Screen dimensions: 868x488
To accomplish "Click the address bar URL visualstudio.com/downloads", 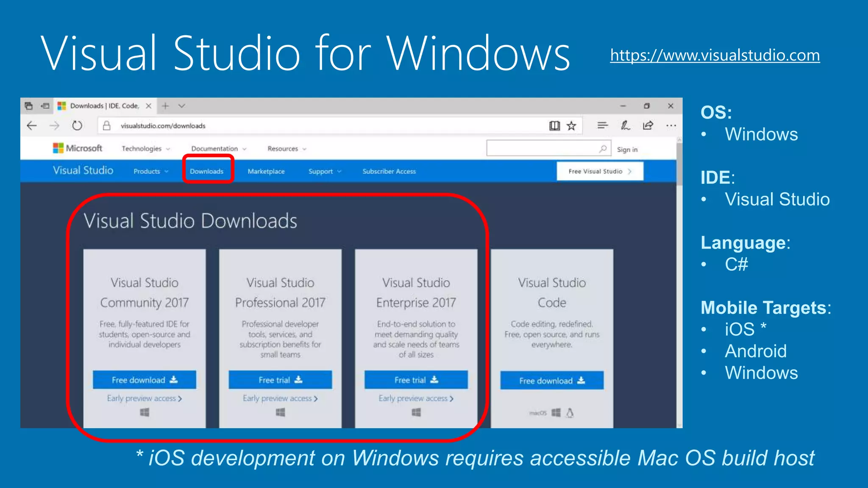I will (x=163, y=126).
